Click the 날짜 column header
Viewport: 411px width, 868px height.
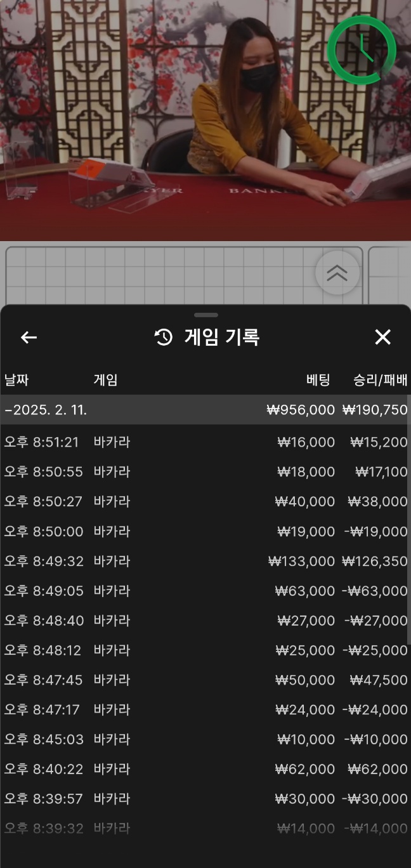coord(16,380)
